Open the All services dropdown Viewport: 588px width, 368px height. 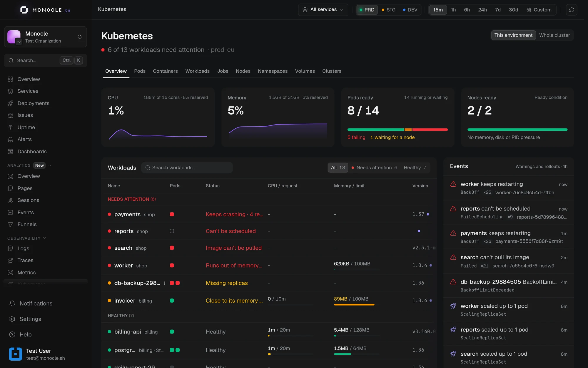tap(323, 10)
